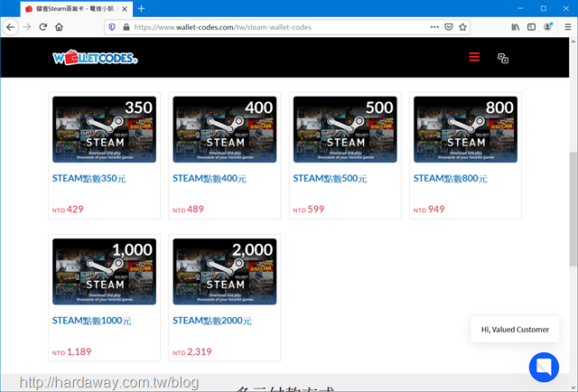The height and width of the screenshot is (392, 578).
Task: Show tracking protection shield info
Action: click(112, 27)
